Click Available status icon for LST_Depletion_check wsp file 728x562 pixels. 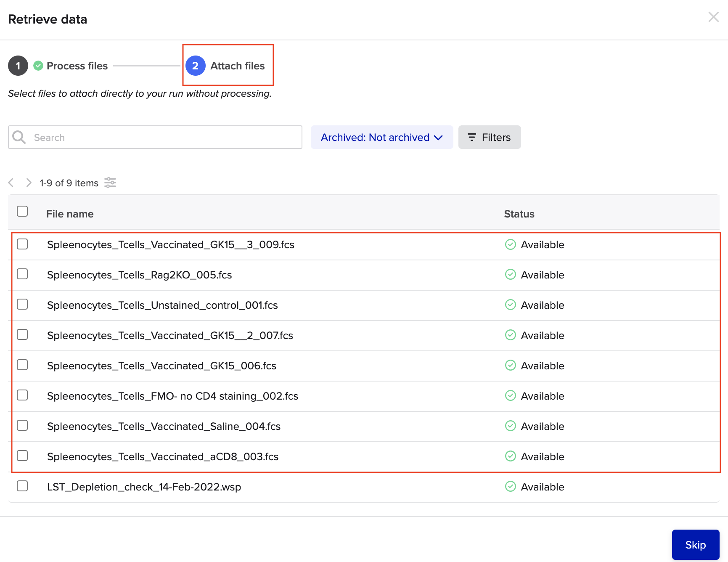[x=510, y=487]
